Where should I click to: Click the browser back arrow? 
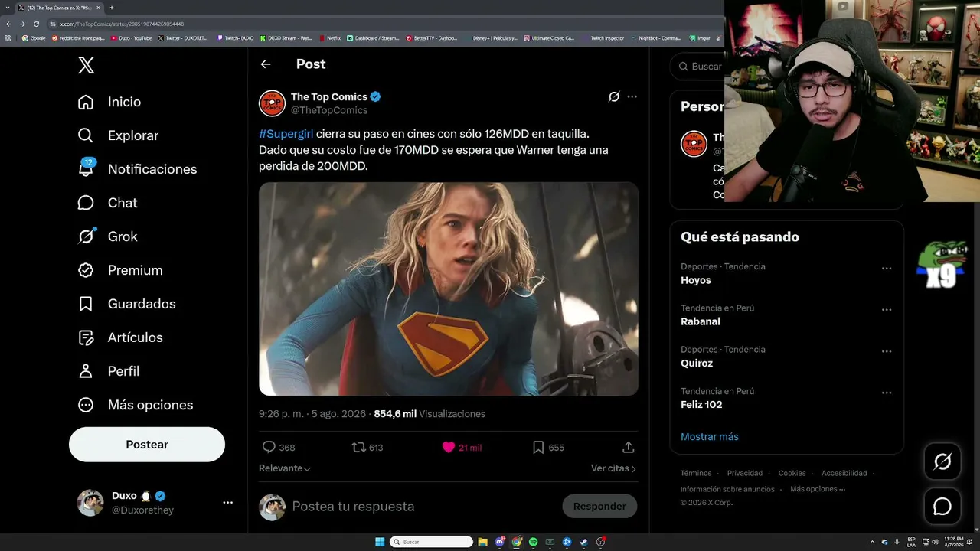(x=8, y=24)
